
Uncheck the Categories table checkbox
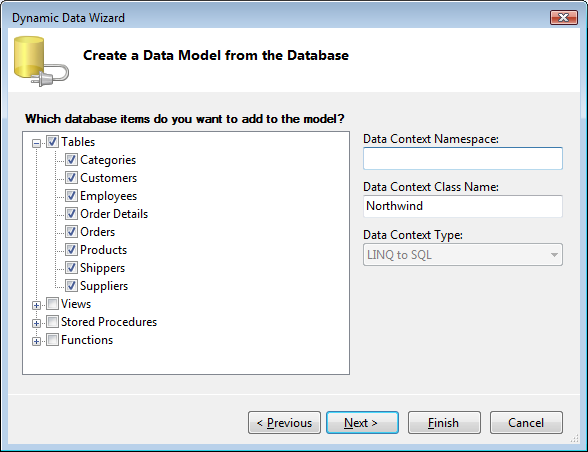click(x=71, y=160)
